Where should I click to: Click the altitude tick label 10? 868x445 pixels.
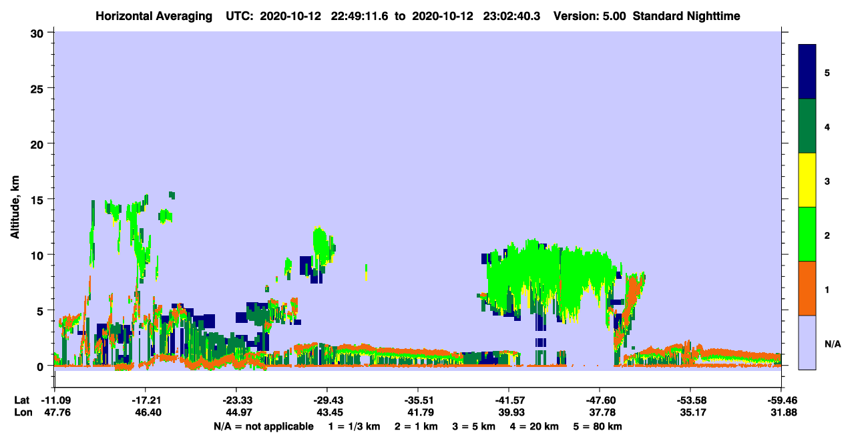[39, 255]
